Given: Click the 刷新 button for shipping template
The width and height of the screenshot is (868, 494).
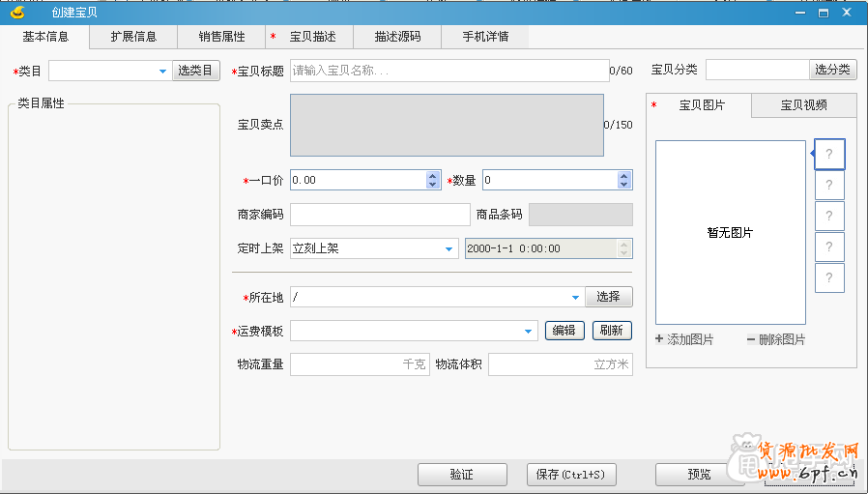Looking at the screenshot, I should 612,331.
